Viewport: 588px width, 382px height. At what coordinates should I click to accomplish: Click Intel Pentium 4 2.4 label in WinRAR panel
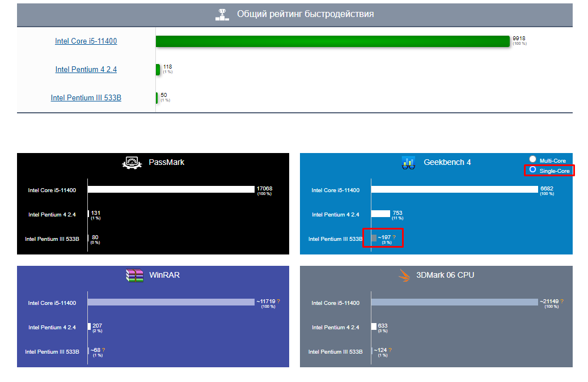click(52, 328)
